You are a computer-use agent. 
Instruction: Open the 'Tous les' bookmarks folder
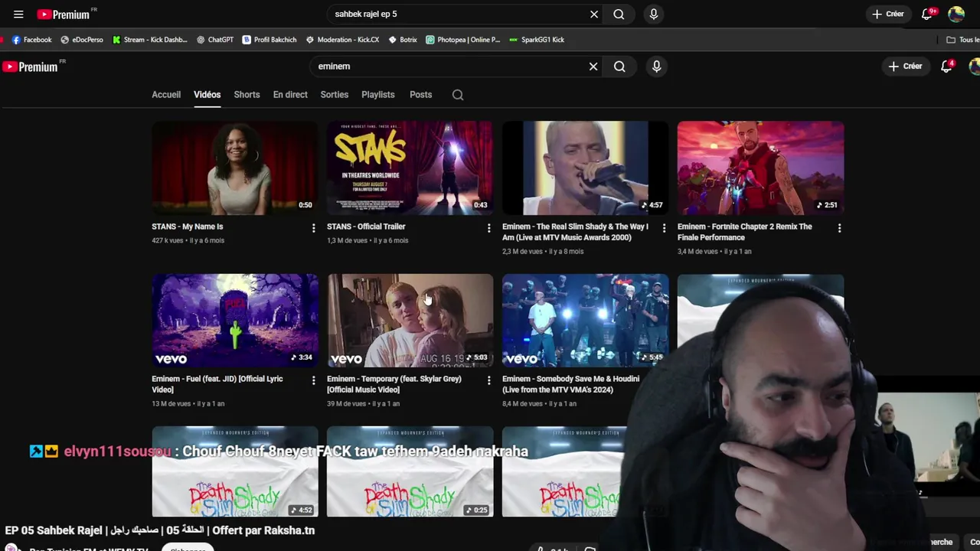[x=963, y=40]
